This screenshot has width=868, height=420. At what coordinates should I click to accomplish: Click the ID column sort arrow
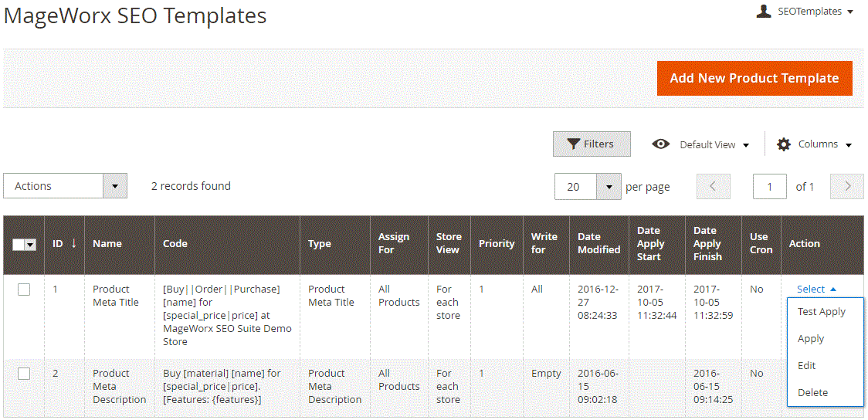[x=73, y=243]
